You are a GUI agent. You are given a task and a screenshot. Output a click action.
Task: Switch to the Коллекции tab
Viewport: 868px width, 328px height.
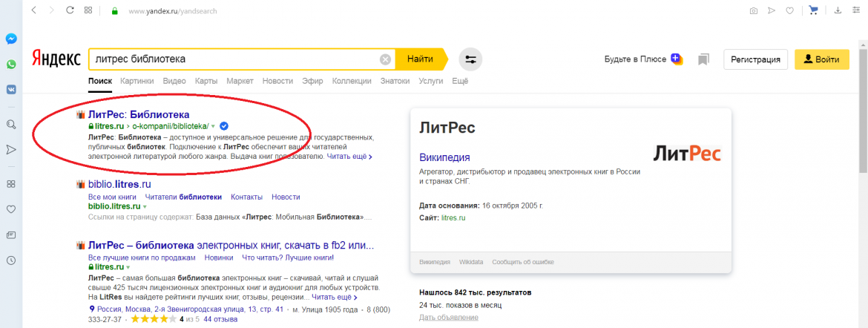(352, 81)
